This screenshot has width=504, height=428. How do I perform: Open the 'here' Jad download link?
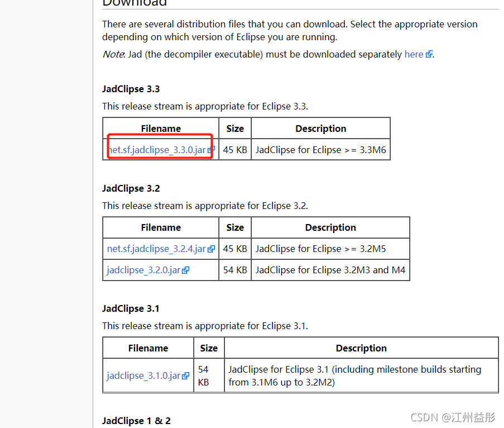click(414, 54)
